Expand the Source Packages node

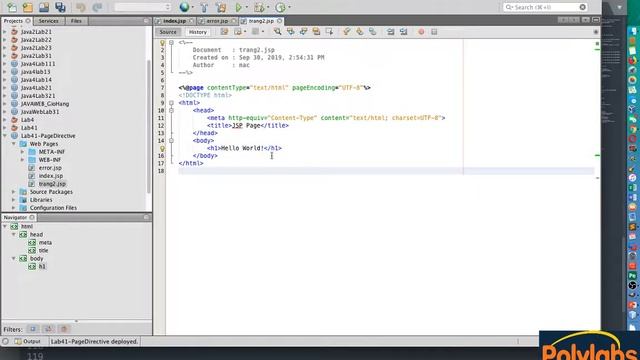pos(13,192)
